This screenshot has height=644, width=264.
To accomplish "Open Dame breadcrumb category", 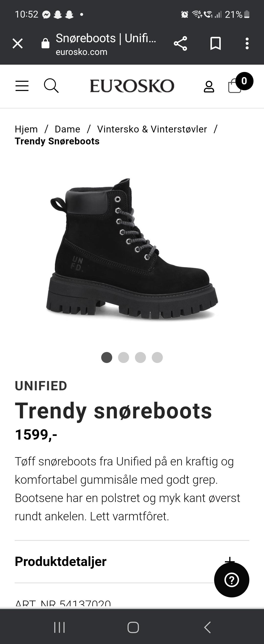I will tap(67, 129).
